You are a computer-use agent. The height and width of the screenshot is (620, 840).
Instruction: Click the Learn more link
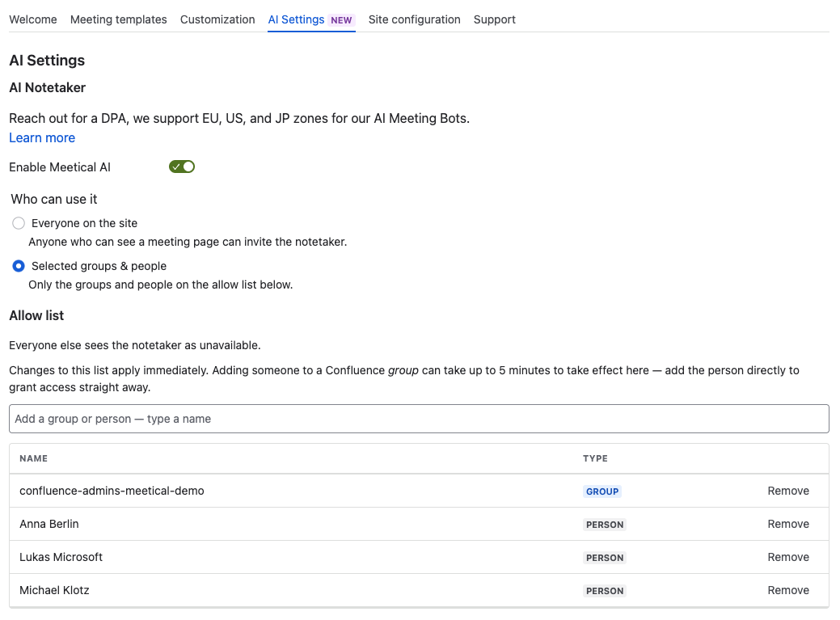pyautogui.click(x=42, y=137)
